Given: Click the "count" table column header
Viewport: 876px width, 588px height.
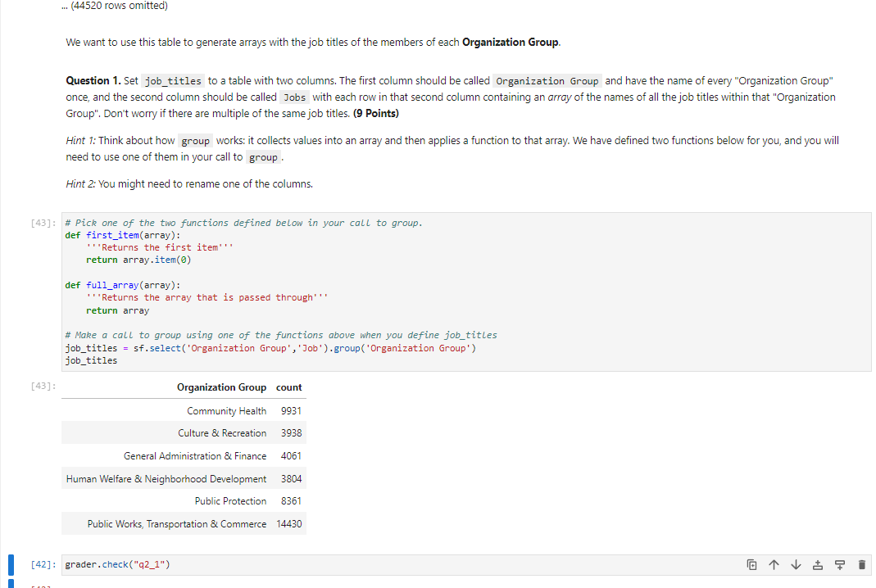Looking at the screenshot, I should coord(288,387).
